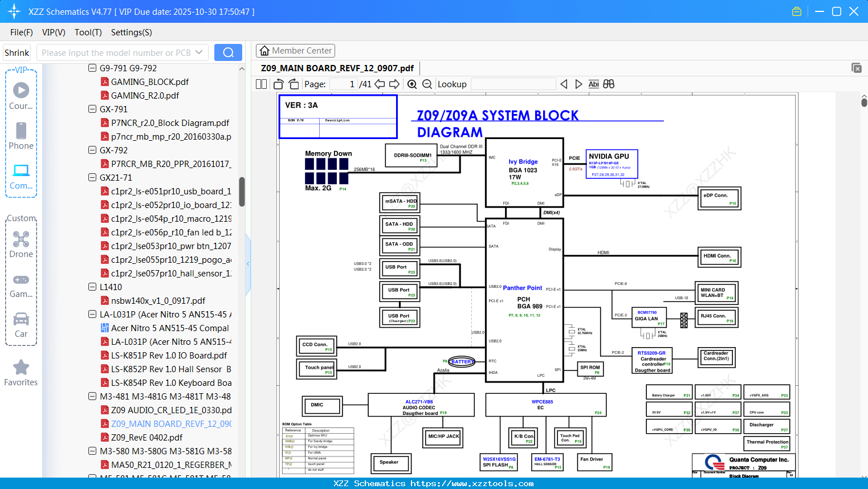
Task: Select the Car category icon
Action: tap(21, 325)
